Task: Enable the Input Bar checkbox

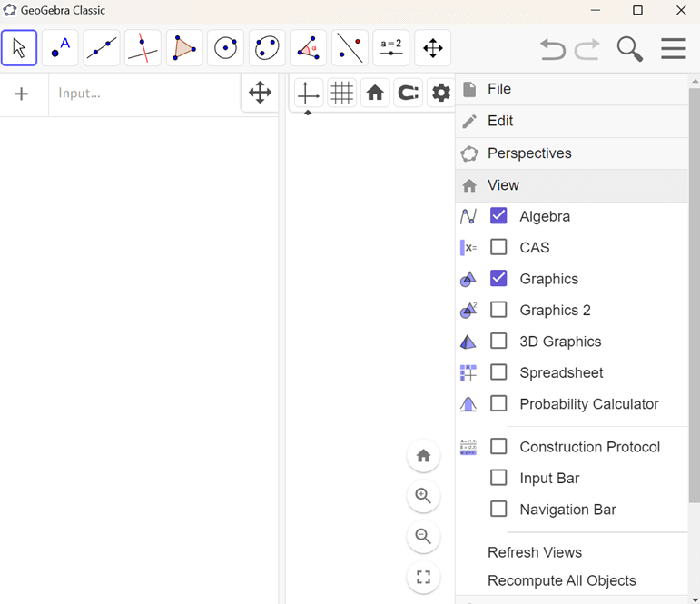Action: point(498,478)
